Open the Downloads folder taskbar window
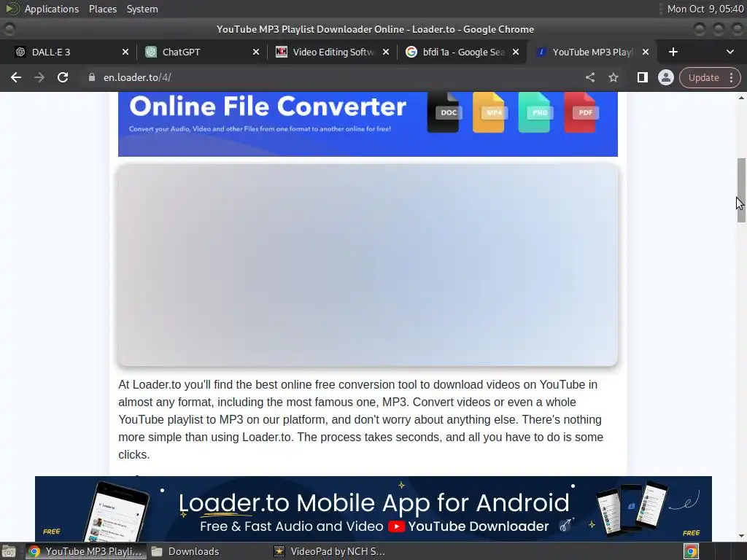The image size is (747, 560). 186,551
